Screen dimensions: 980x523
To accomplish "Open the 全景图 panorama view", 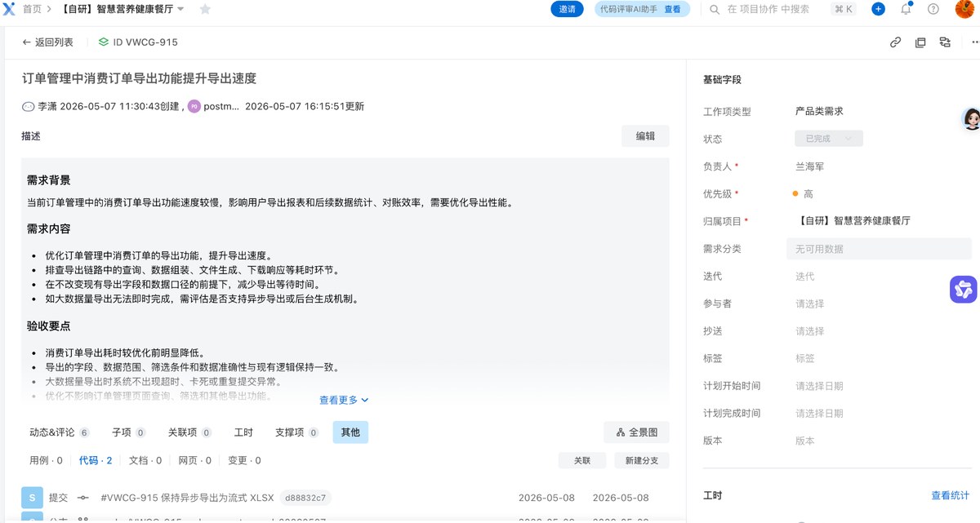I will pos(636,432).
